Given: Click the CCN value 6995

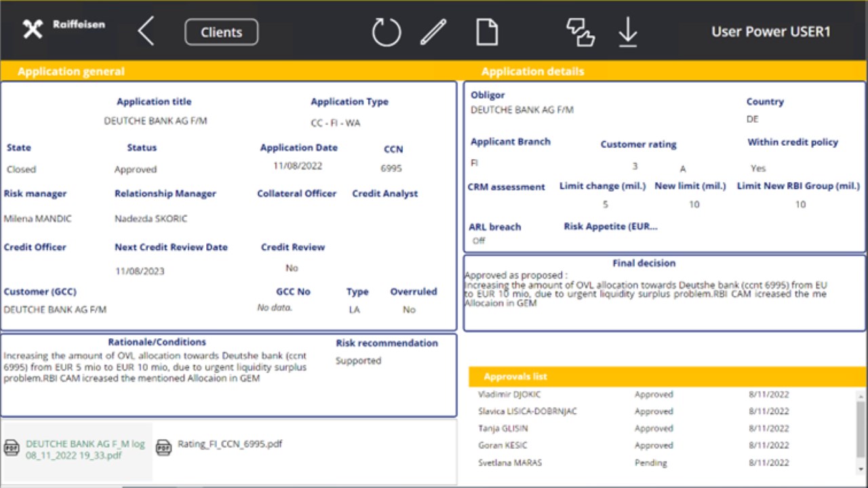Looking at the screenshot, I should 391,168.
